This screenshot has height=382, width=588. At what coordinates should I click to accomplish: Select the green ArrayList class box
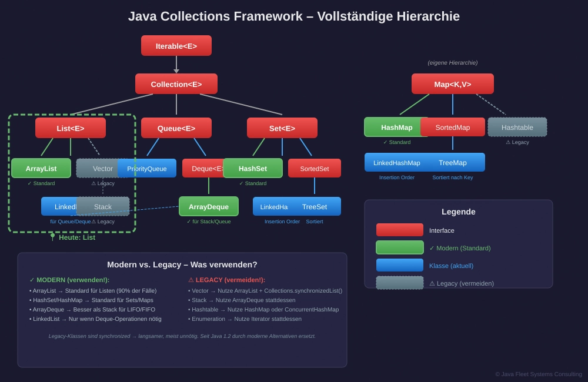(x=41, y=168)
